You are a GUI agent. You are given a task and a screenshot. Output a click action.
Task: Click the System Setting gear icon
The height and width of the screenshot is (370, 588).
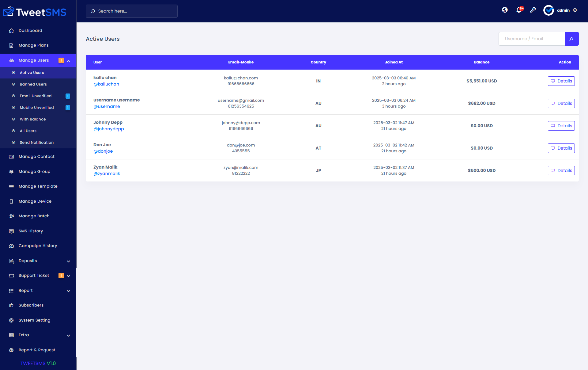(11, 320)
